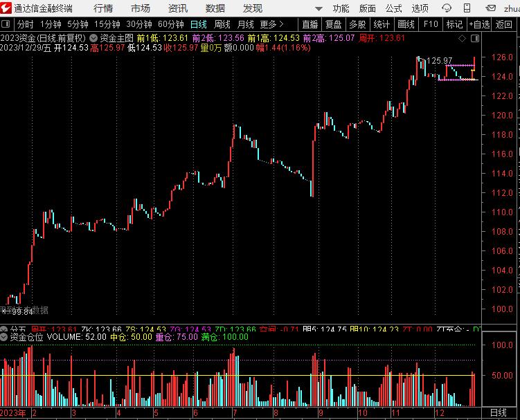Click month 7 marker on time axis
Screen dimensions: 520x420
[x=235, y=413]
